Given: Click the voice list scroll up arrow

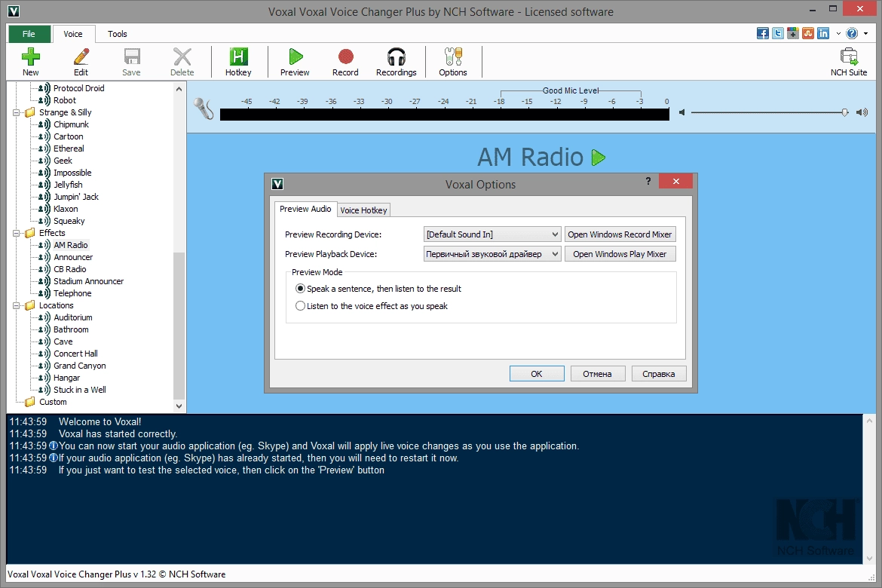Looking at the screenshot, I should click(179, 89).
